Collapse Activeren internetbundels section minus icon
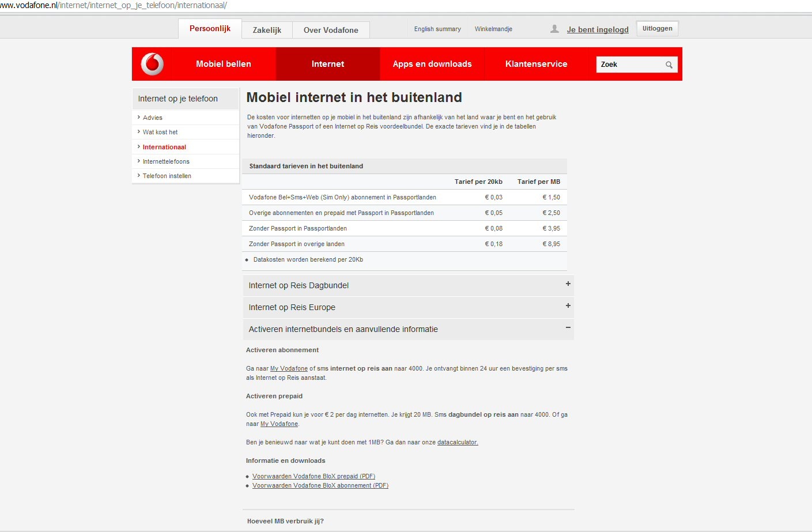The image size is (812, 532). pyautogui.click(x=568, y=327)
